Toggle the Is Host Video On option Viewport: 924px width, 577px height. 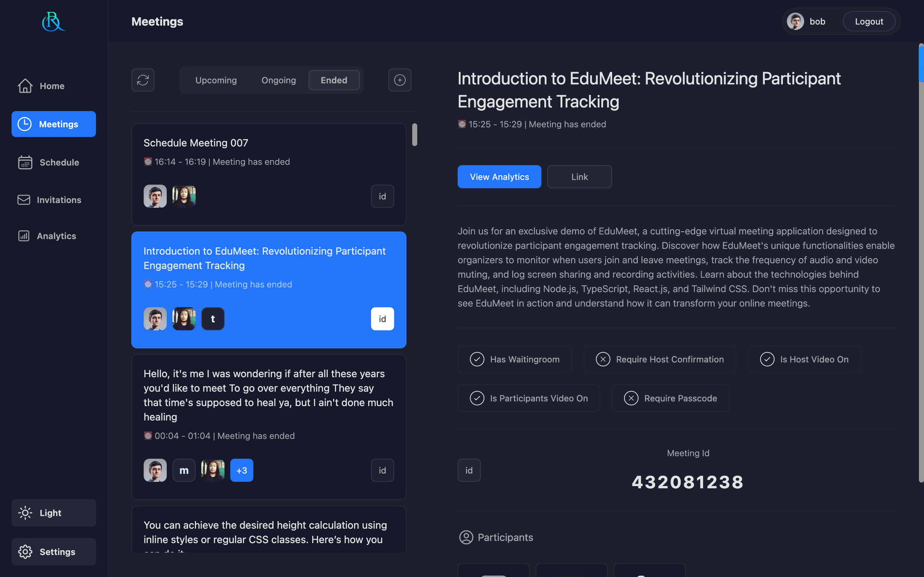[x=804, y=359]
